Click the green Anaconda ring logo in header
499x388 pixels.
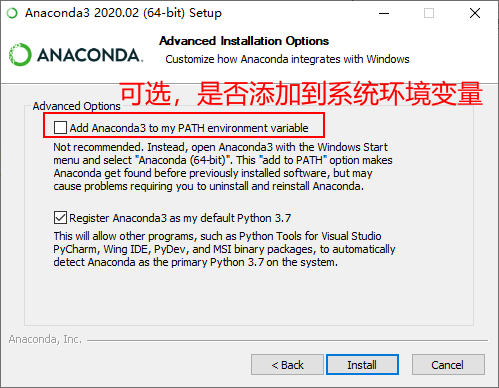click(x=20, y=55)
